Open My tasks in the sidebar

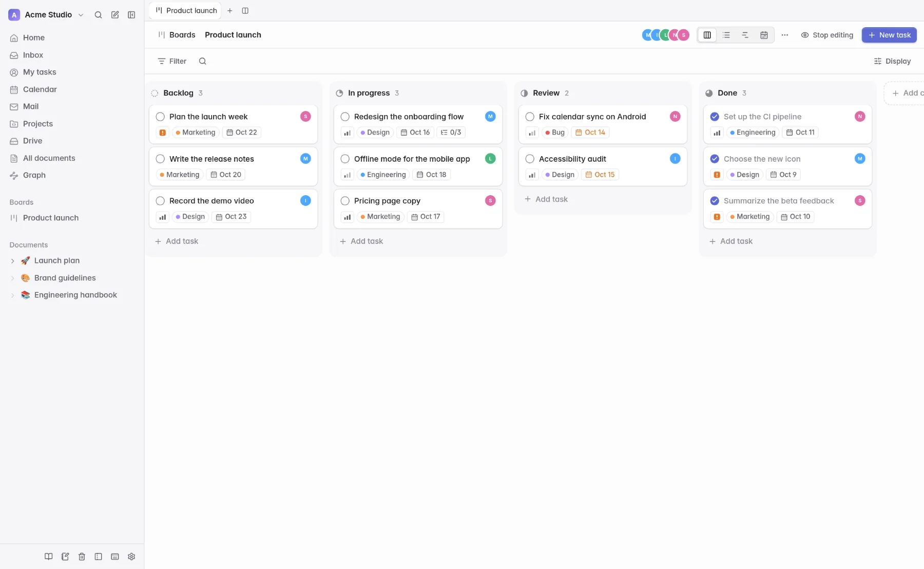[x=72, y=72]
